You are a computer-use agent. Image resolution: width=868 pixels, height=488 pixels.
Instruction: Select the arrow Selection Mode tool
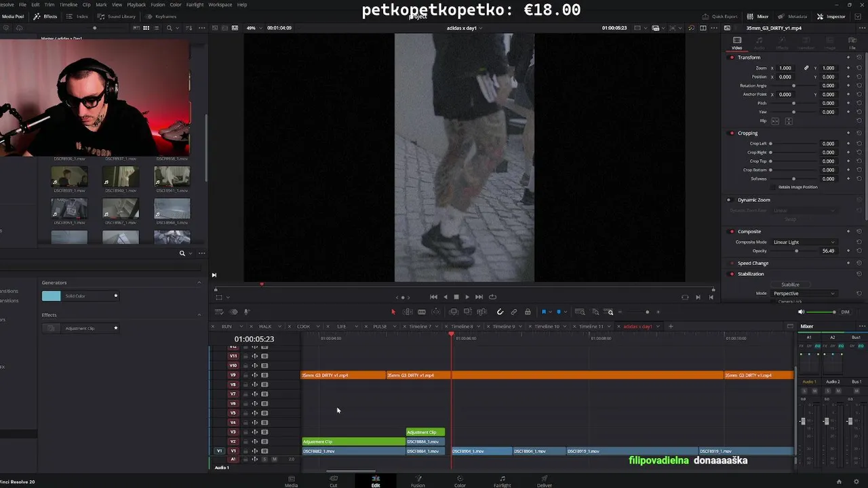(x=393, y=312)
